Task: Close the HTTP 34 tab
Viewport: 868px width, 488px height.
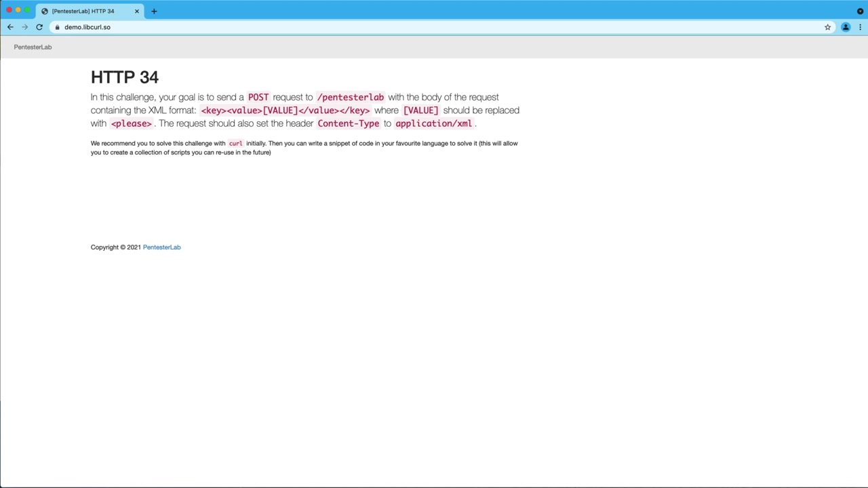Action: click(x=136, y=11)
